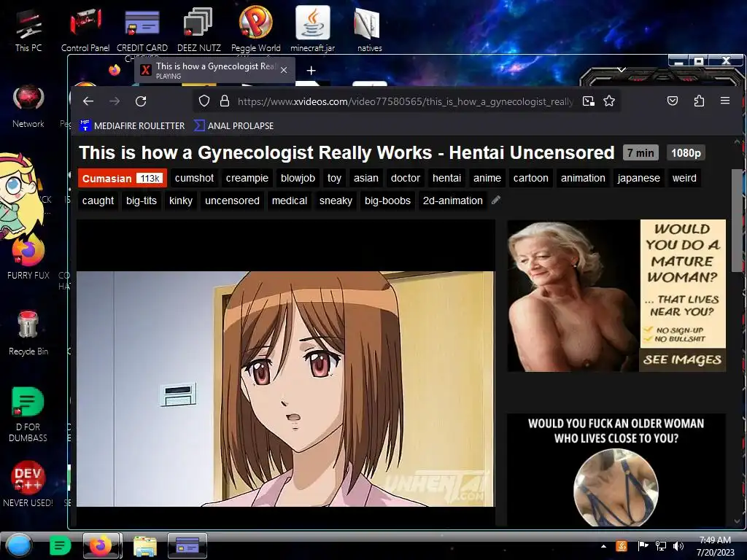Image resolution: width=747 pixels, height=560 pixels.
Task: Open This PC desktop icon
Action: point(28,31)
